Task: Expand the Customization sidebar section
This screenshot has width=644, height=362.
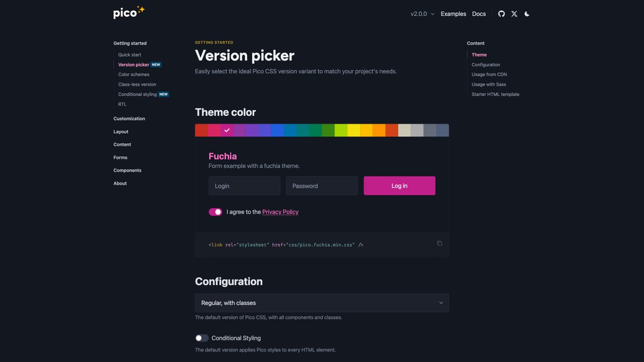Action: 129,119
